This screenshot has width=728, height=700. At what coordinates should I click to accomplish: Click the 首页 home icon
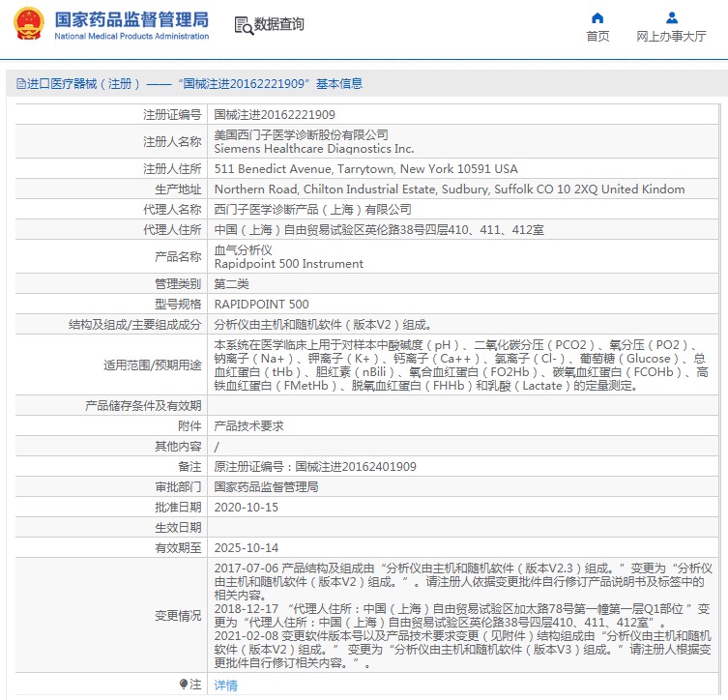(597, 18)
